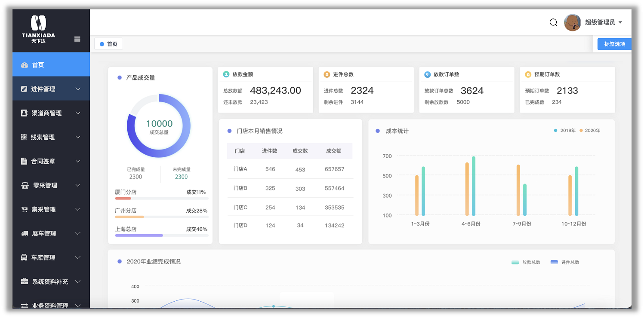Click the 3624 loan order total
Viewport: 644px width, 318px height.
pos(472,91)
